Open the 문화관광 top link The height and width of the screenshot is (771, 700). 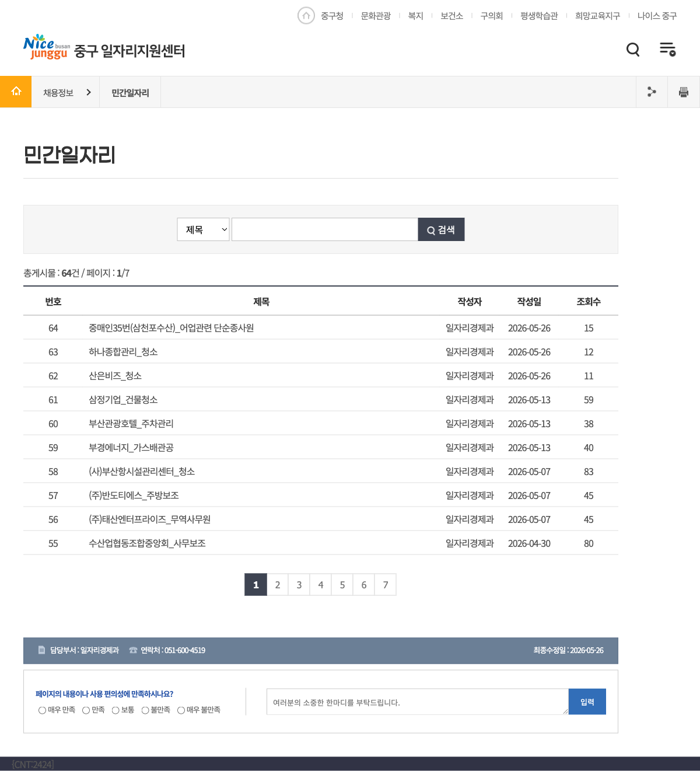click(376, 16)
